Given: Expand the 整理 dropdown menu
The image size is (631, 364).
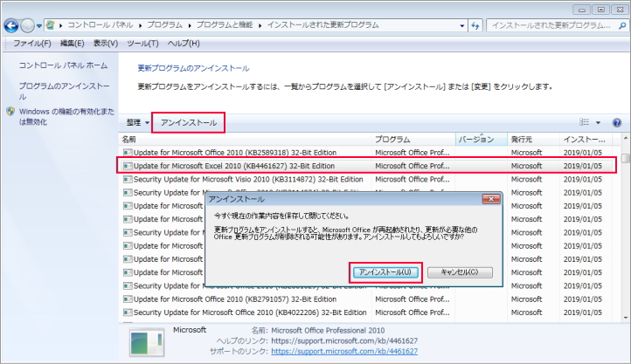Looking at the screenshot, I should click(137, 123).
